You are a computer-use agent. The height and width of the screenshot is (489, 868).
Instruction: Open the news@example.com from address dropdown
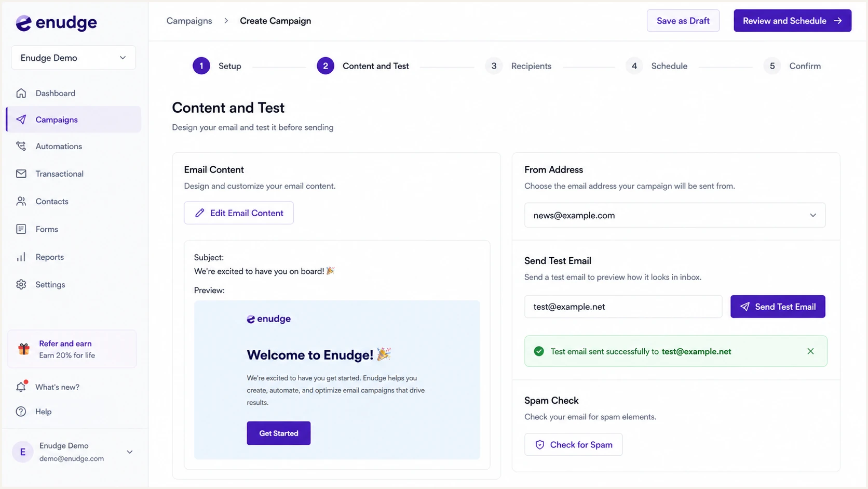(x=675, y=215)
